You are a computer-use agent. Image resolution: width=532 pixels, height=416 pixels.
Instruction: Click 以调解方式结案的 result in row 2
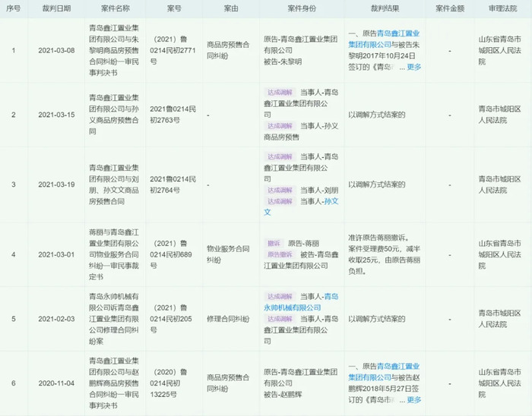[x=377, y=115]
